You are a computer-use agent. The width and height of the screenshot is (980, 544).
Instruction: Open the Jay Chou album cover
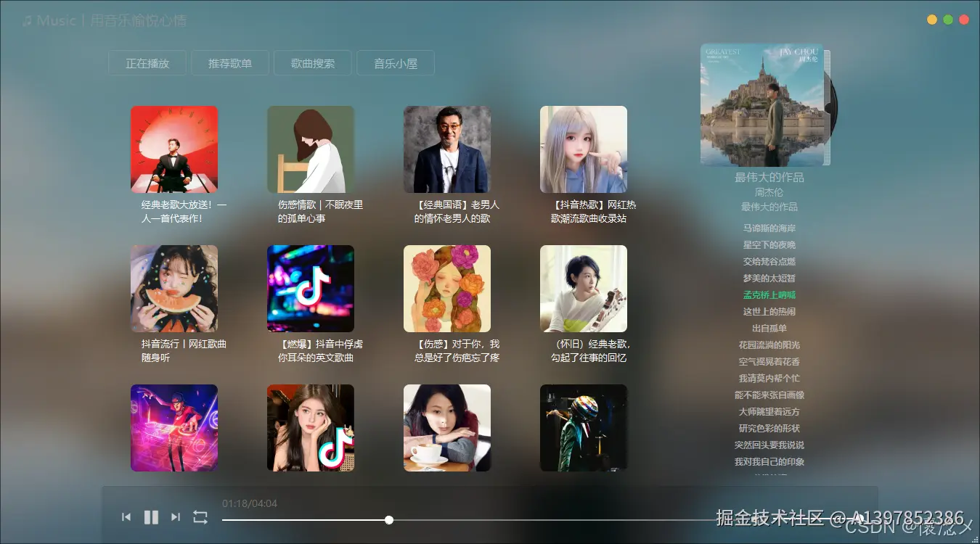[763, 104]
